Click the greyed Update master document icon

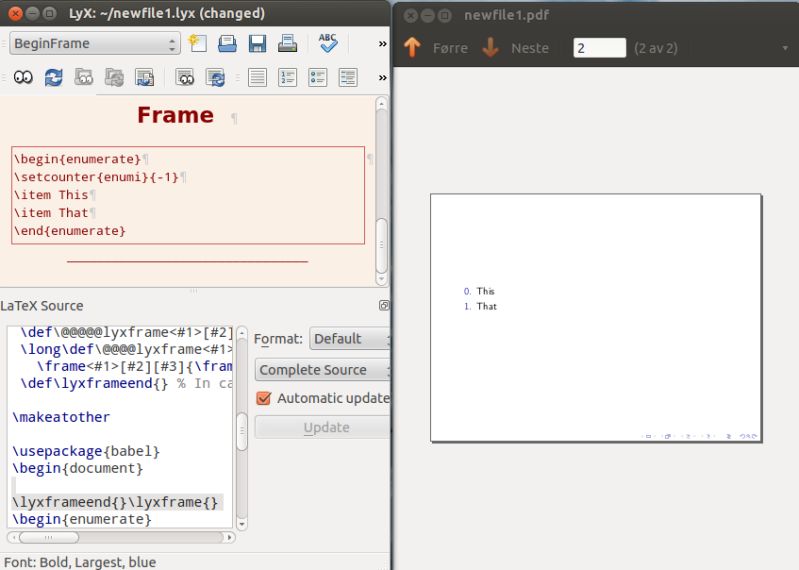point(114,77)
